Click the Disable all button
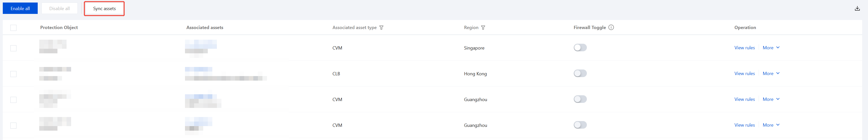This screenshot has height=140, width=868. point(59,8)
